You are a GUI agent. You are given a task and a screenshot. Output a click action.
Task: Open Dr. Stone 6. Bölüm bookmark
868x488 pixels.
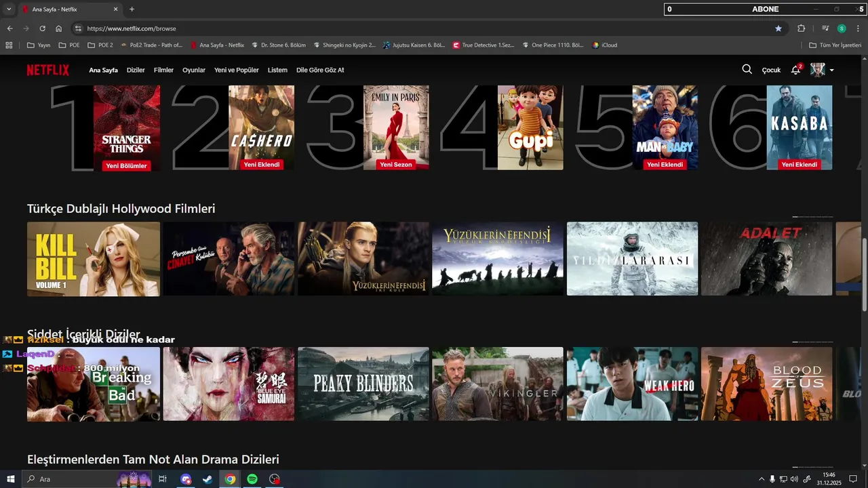pyautogui.click(x=279, y=45)
